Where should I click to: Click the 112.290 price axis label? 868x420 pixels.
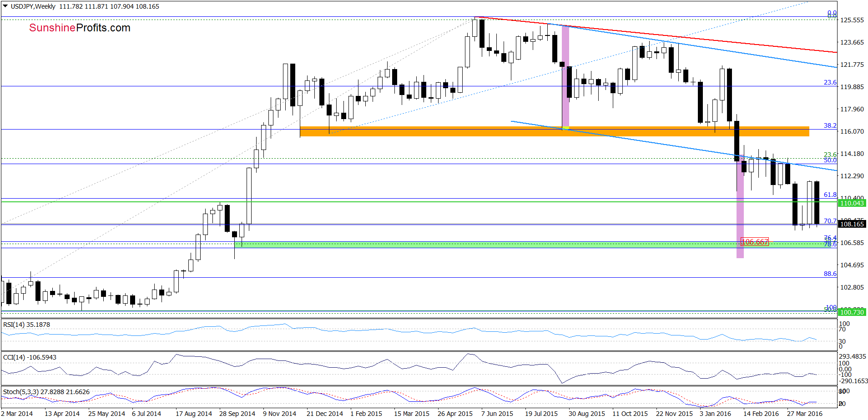tap(852, 176)
